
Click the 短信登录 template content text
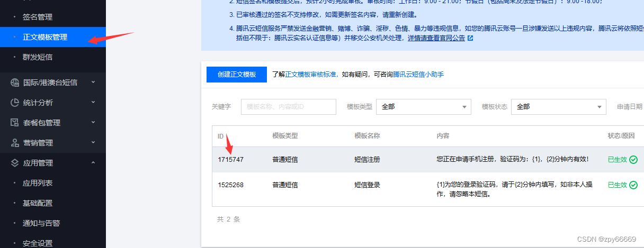pyautogui.click(x=515, y=189)
